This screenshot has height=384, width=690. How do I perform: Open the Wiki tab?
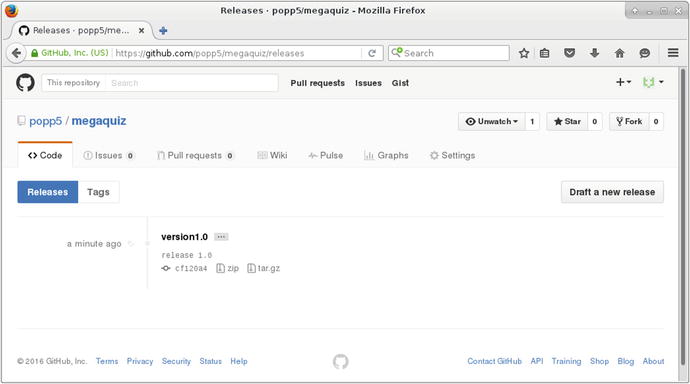tap(272, 155)
